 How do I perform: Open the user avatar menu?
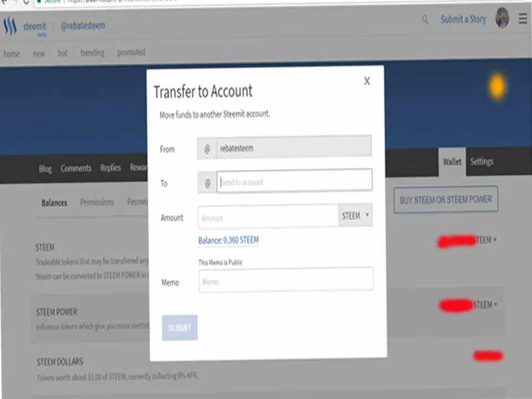502,18
